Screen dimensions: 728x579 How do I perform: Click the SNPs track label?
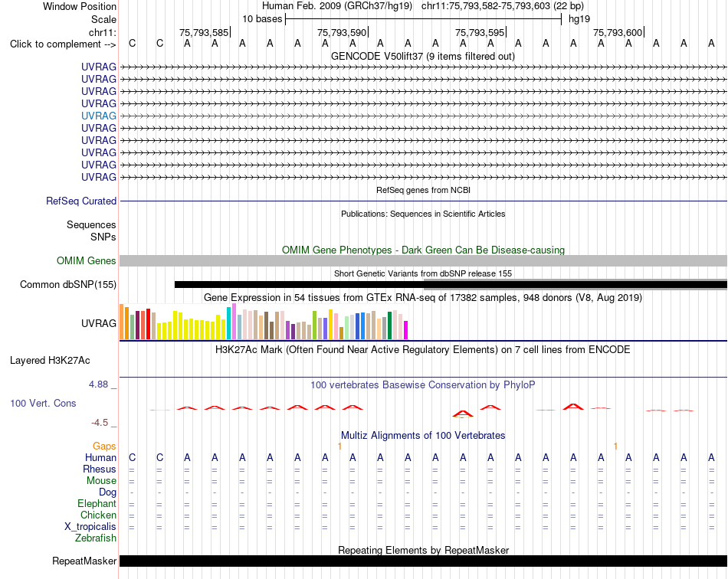point(103,237)
